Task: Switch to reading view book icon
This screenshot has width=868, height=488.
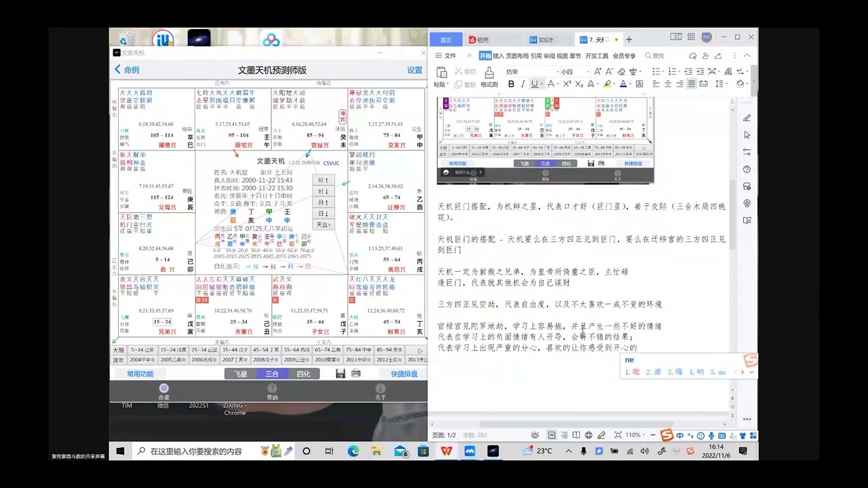Action: click(576, 434)
